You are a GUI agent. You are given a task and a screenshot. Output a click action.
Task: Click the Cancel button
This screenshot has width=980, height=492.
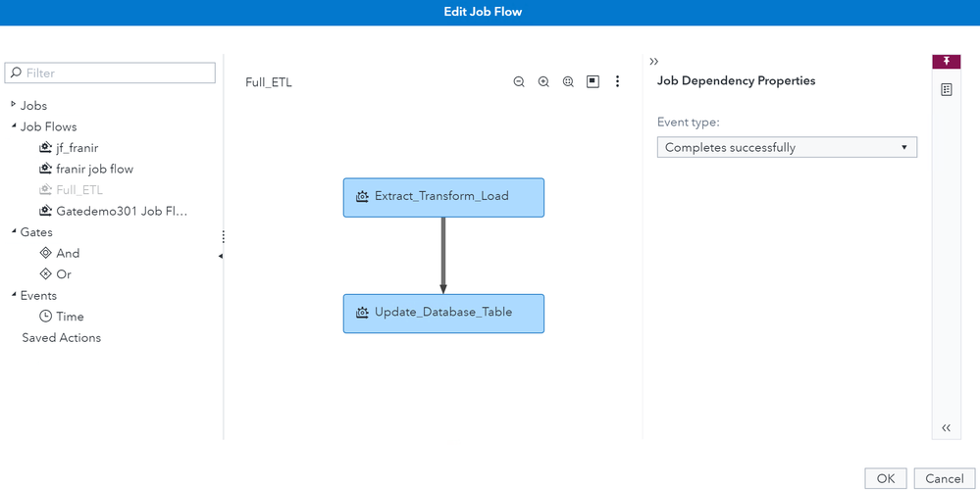(944, 478)
